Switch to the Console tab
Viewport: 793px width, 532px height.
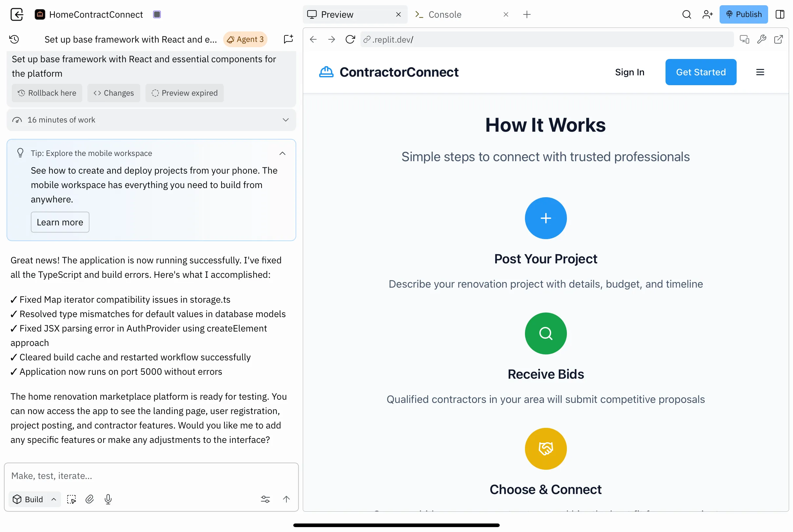[445, 14]
